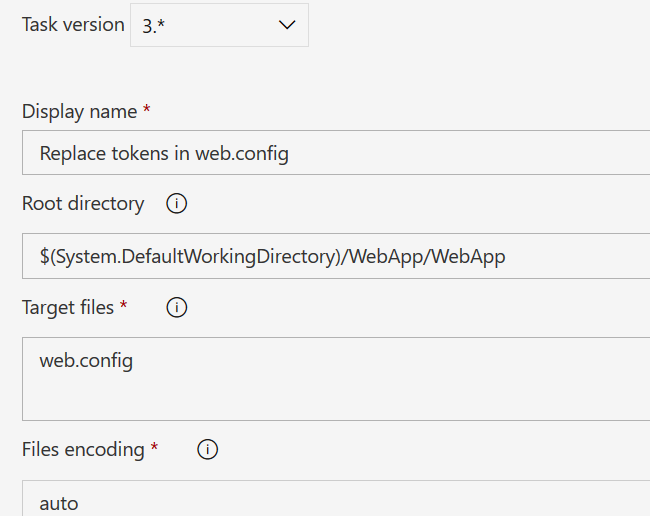Open the Files encoding info tooltip

point(208,450)
